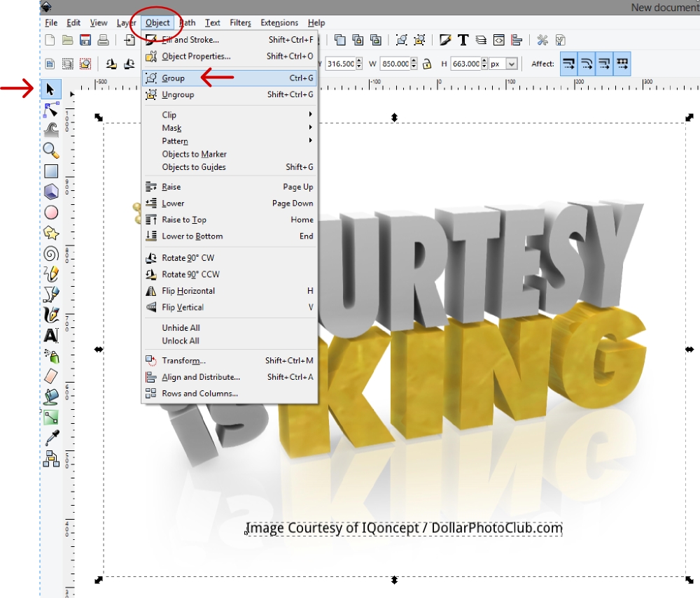Viewport: 700px width, 598px height.
Task: Expand the Pattern submenu
Action: tap(237, 141)
